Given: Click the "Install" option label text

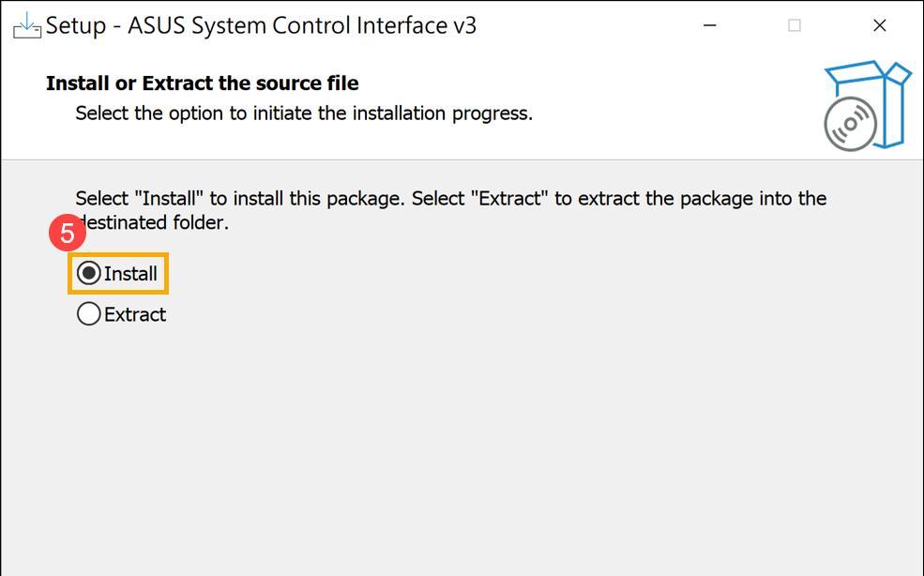Looking at the screenshot, I should coord(130,274).
